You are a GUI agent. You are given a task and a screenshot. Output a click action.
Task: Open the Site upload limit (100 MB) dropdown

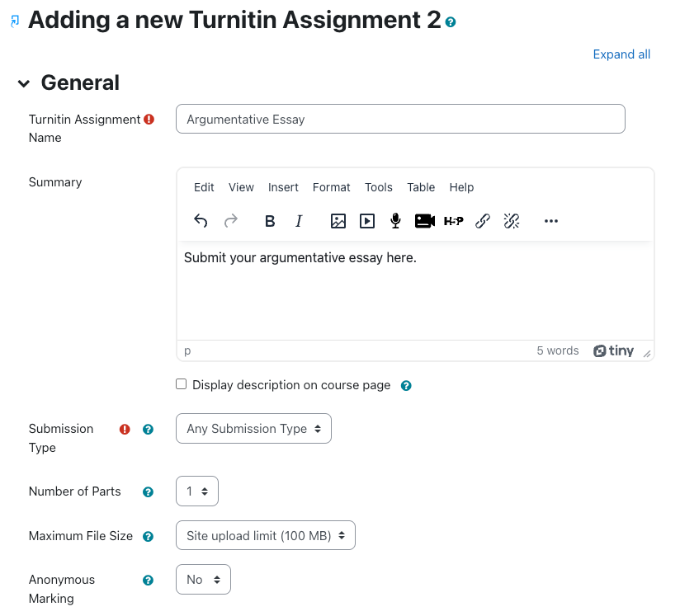coord(266,535)
